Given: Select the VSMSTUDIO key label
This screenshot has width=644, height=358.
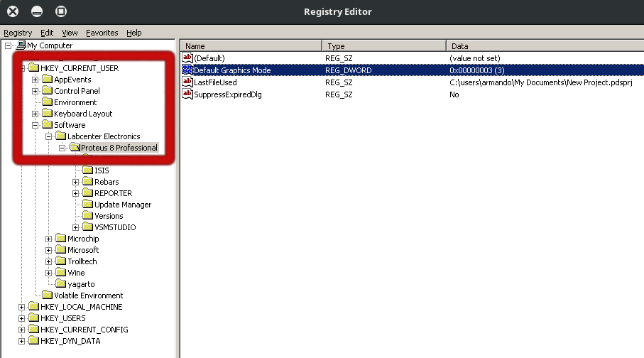Looking at the screenshot, I should (x=115, y=227).
